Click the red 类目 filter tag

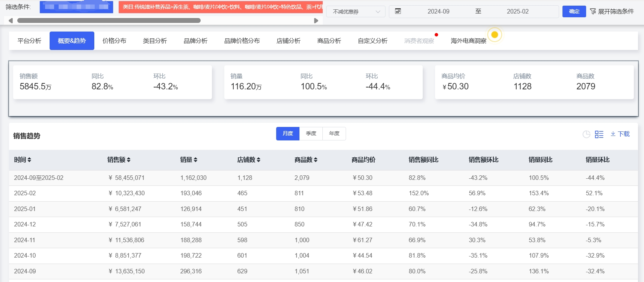coord(221,7)
